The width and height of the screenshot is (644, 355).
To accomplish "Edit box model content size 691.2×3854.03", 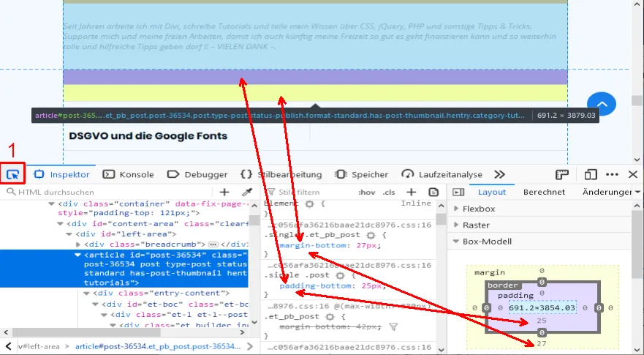I will pyautogui.click(x=542, y=307).
